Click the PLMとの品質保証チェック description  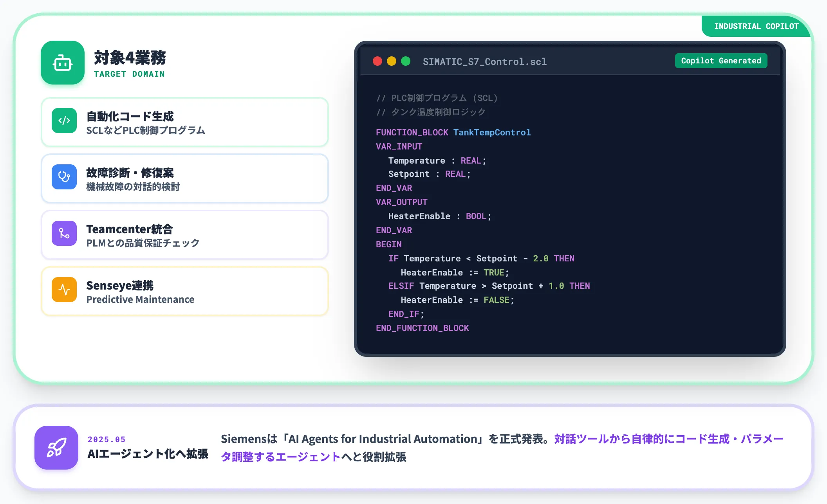pyautogui.click(x=143, y=243)
